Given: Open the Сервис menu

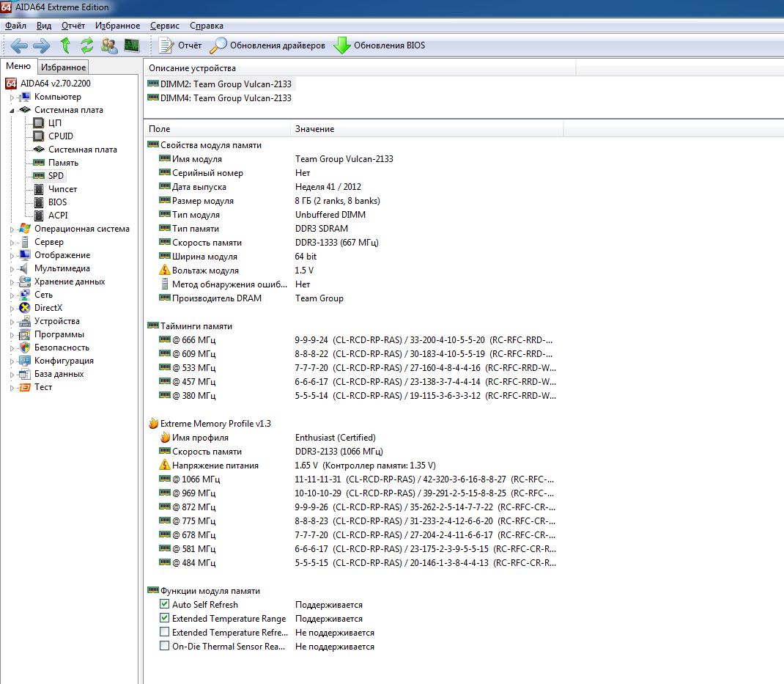Looking at the screenshot, I should [165, 26].
